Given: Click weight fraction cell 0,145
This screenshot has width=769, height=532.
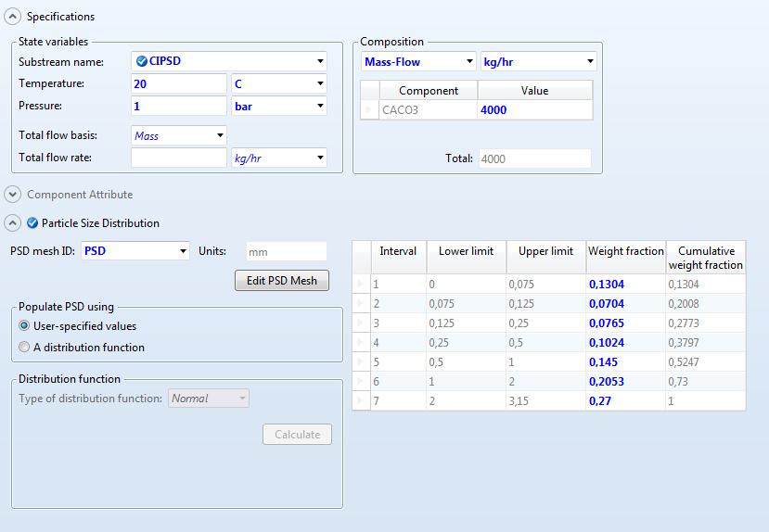Looking at the screenshot, I should pyautogui.click(x=626, y=362).
